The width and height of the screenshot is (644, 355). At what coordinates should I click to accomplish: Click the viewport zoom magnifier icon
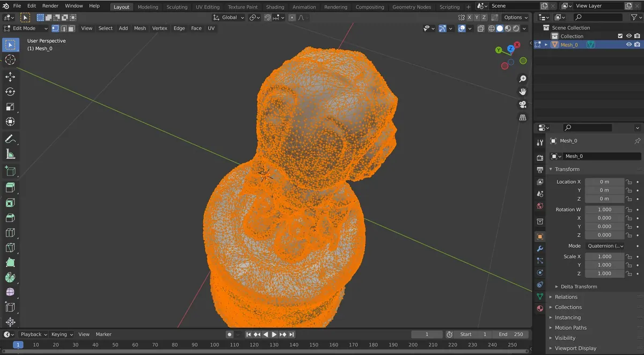click(x=523, y=79)
